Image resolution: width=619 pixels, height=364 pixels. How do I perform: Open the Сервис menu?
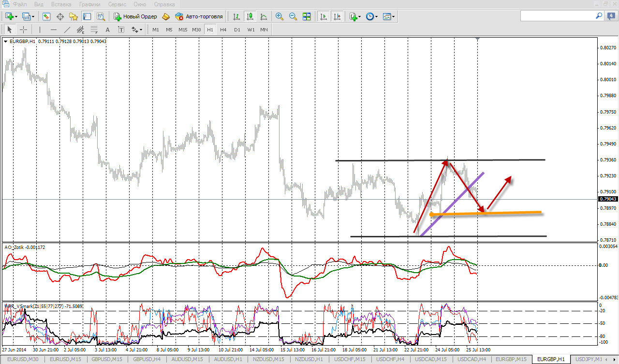(x=118, y=4)
